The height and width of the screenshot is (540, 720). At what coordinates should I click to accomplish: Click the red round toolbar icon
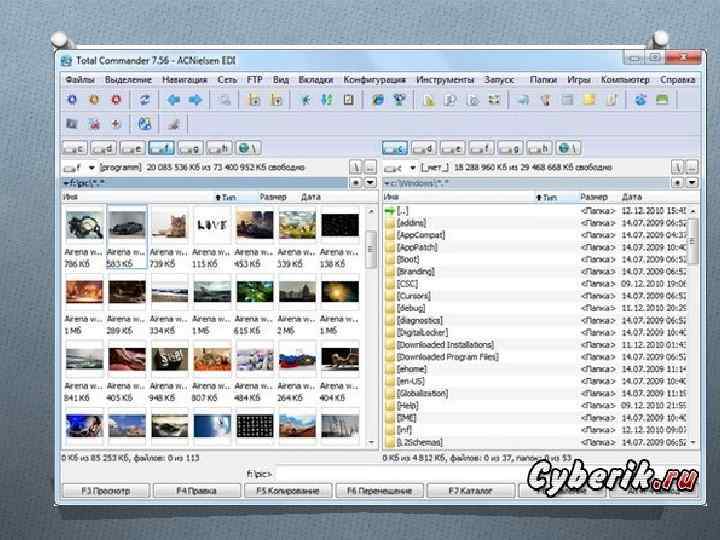pos(116,100)
